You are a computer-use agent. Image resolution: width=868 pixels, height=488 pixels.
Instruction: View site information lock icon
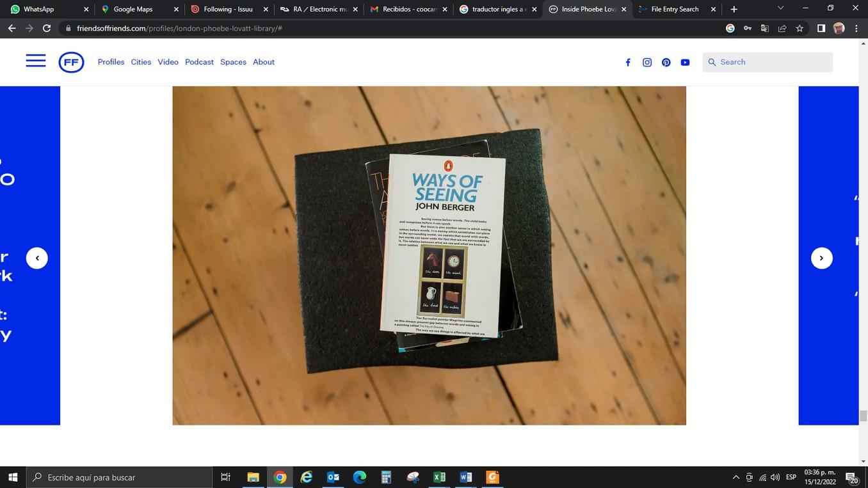tap(68, 28)
